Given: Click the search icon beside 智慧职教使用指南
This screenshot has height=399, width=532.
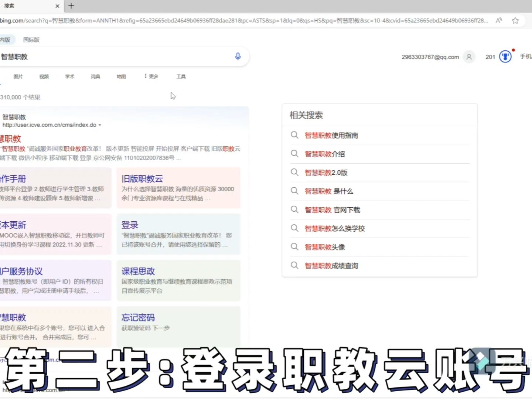Looking at the screenshot, I should coord(294,135).
